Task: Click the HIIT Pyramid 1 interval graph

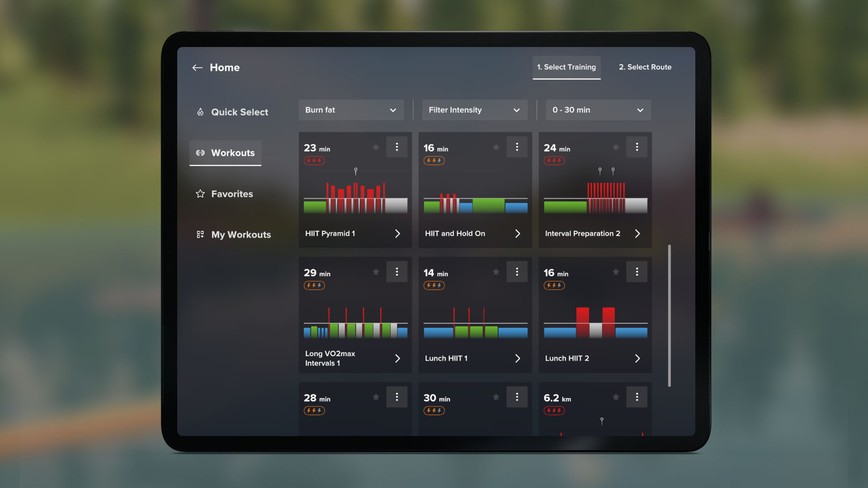Action: (x=355, y=191)
